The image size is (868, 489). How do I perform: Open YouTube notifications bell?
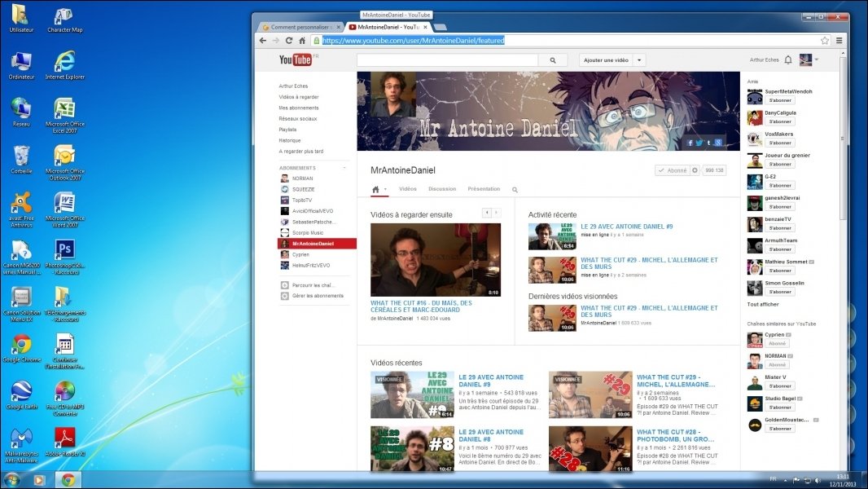click(788, 59)
